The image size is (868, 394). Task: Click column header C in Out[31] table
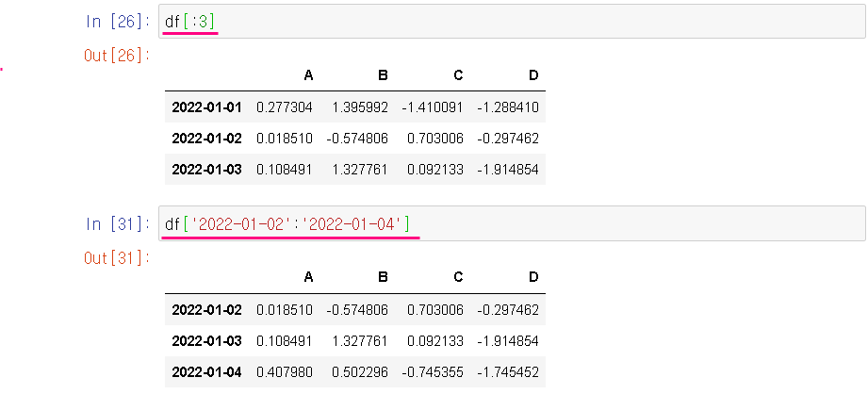[458, 277]
